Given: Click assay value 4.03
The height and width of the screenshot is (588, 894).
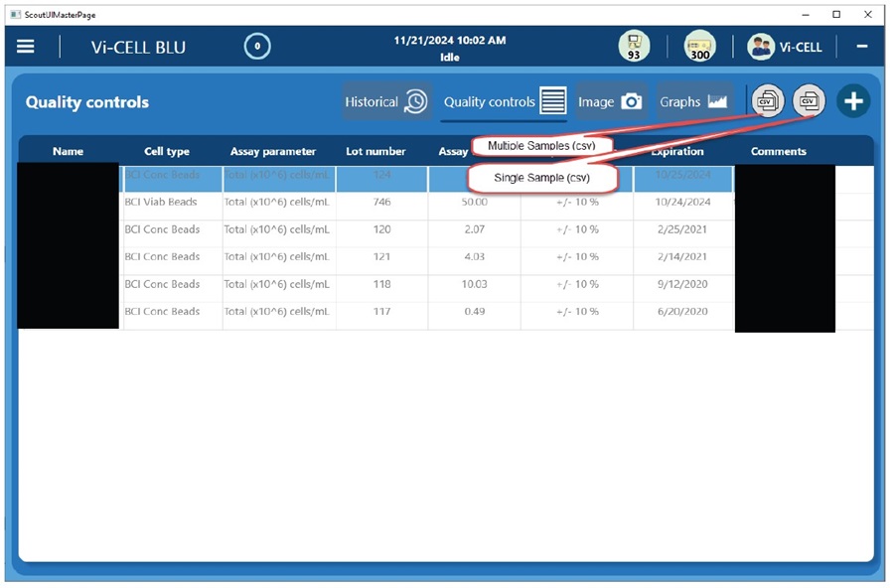Looking at the screenshot, I should pyautogui.click(x=475, y=256).
